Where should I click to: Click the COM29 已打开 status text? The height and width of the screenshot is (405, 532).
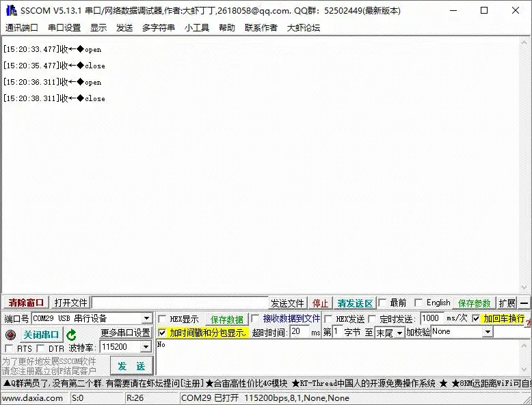pos(265,398)
